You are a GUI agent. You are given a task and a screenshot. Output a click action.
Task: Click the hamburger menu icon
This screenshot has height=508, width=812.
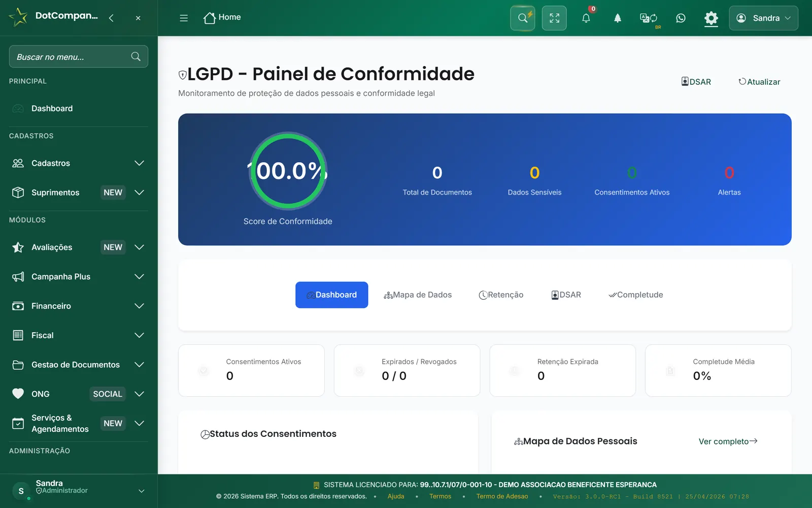click(x=184, y=18)
